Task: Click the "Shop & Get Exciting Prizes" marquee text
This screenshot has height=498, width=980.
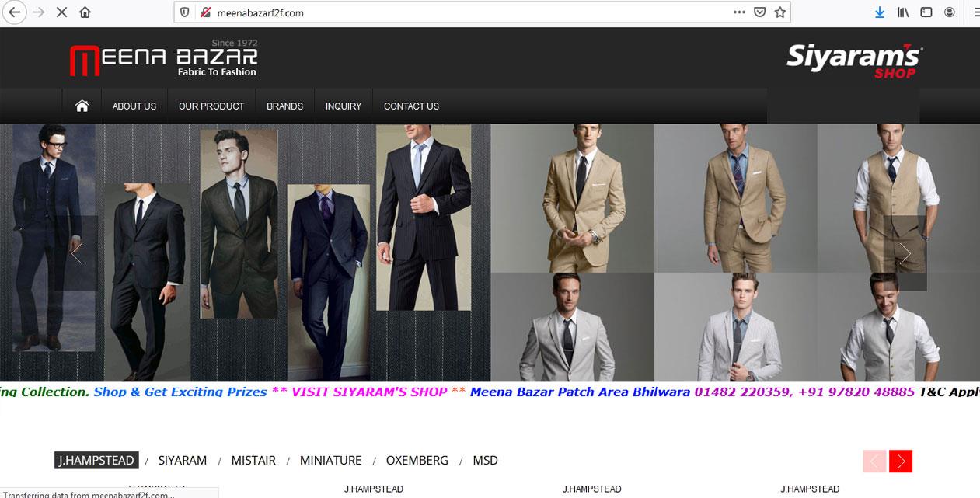Action: click(x=180, y=392)
